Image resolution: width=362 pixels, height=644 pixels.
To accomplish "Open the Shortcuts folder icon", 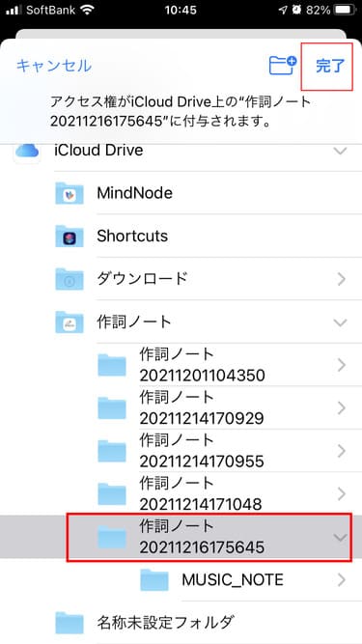I will tap(70, 237).
